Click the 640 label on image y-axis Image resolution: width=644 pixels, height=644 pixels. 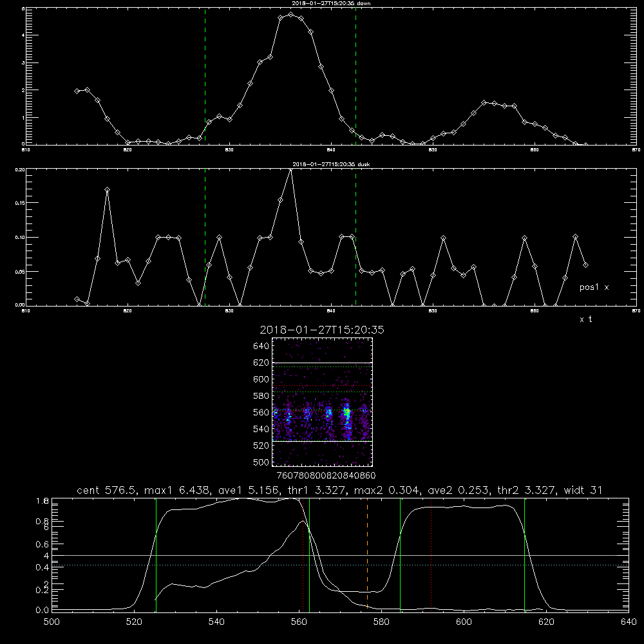[261, 346]
